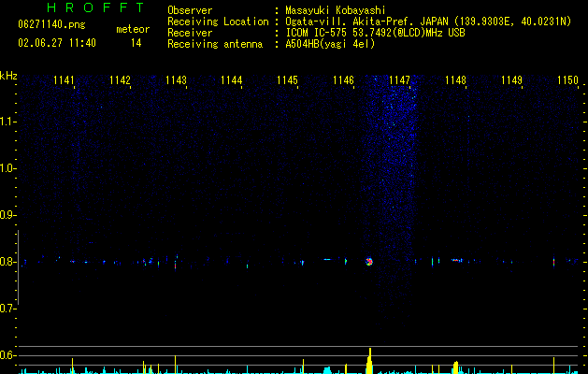Click the gray vertical range bar by the 0.8 label

(19, 267)
